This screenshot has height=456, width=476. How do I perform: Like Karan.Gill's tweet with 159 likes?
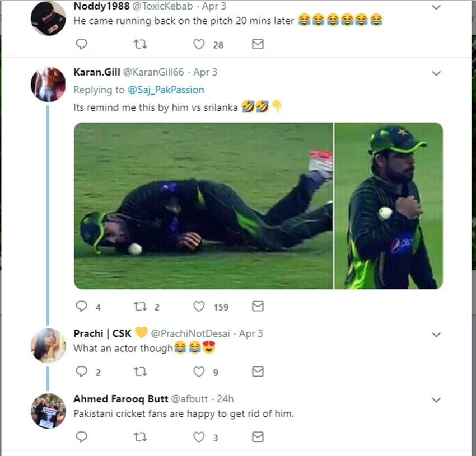pyautogui.click(x=199, y=306)
